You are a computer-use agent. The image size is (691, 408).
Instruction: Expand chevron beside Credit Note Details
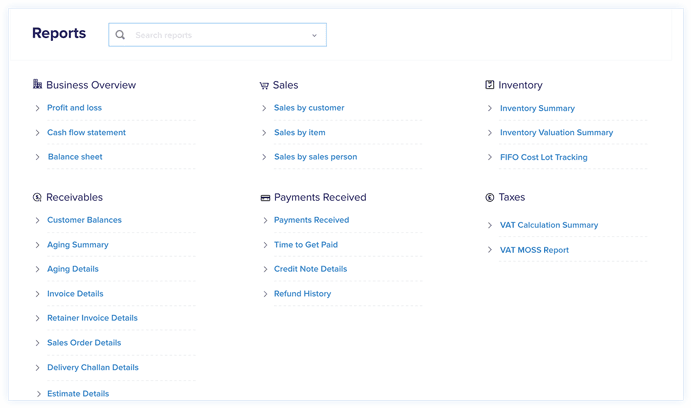coord(265,269)
